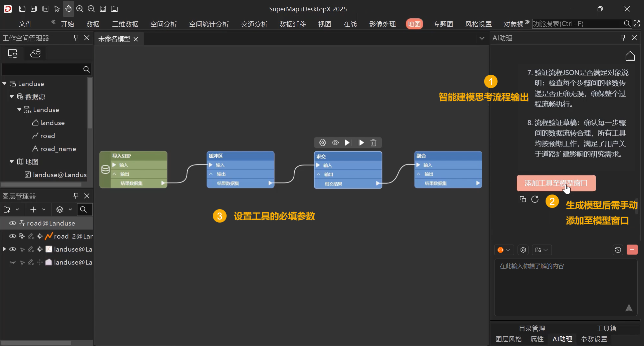Toggle visibility of road_2 layer
644x346 pixels.
click(13, 236)
